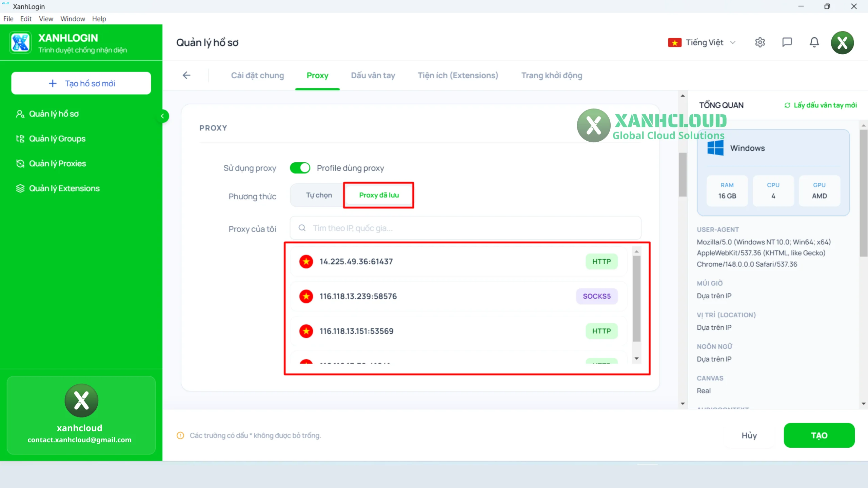
Task: Click the plus icon in Tạo hồ sơ mới
Action: (x=53, y=83)
